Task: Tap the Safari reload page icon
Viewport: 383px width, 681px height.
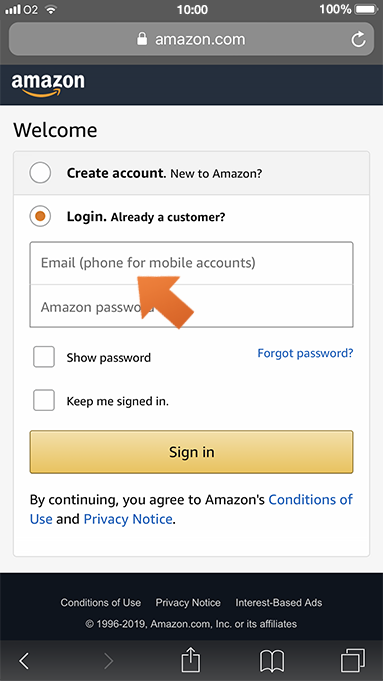Action: tap(358, 40)
